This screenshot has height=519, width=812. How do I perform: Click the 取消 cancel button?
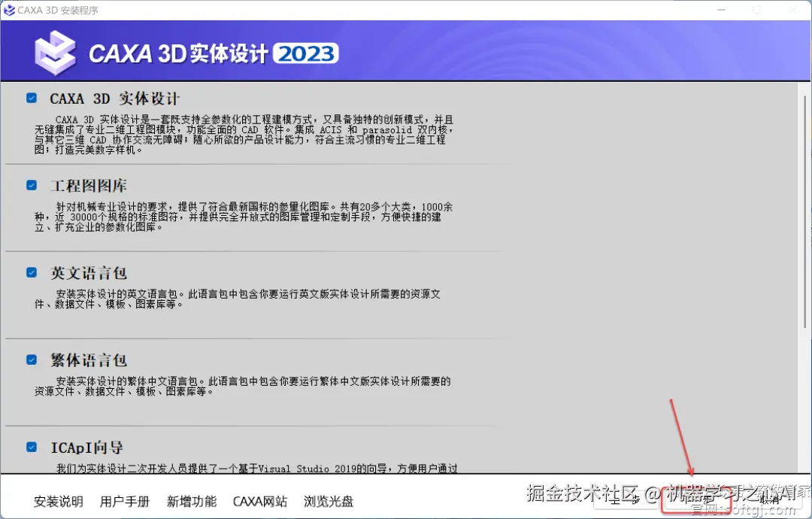pos(769,500)
